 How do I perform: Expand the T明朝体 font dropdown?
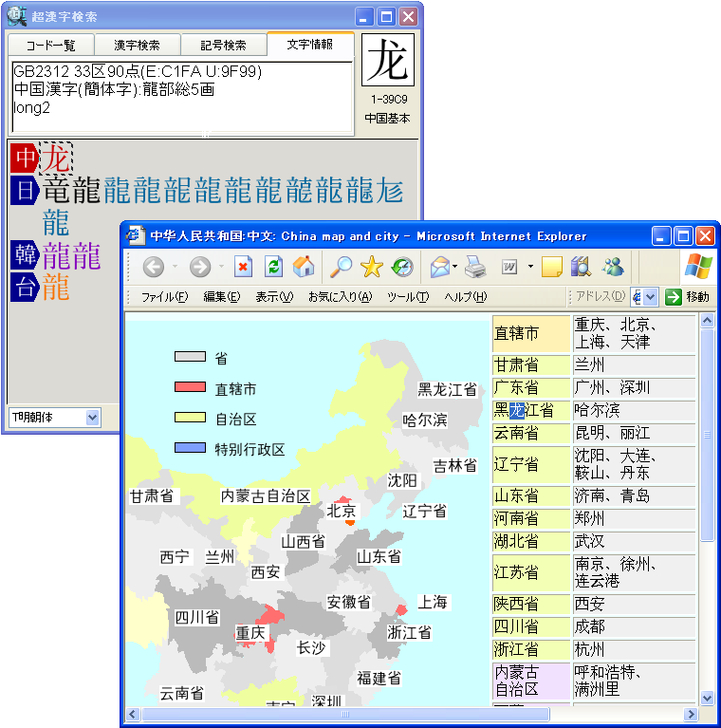92,417
